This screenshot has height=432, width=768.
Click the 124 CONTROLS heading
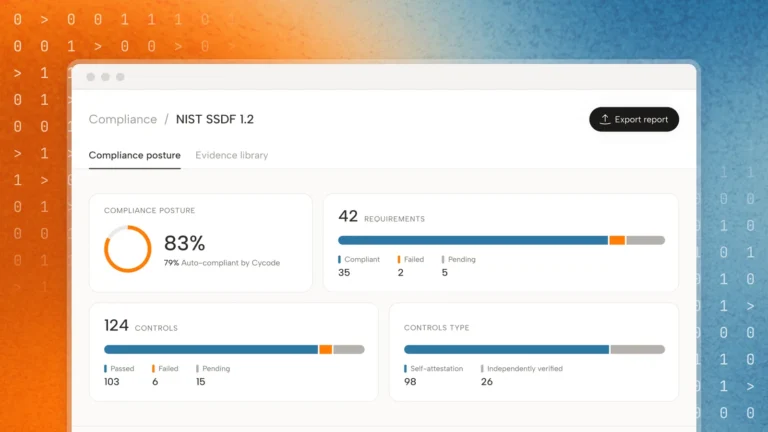coord(141,326)
